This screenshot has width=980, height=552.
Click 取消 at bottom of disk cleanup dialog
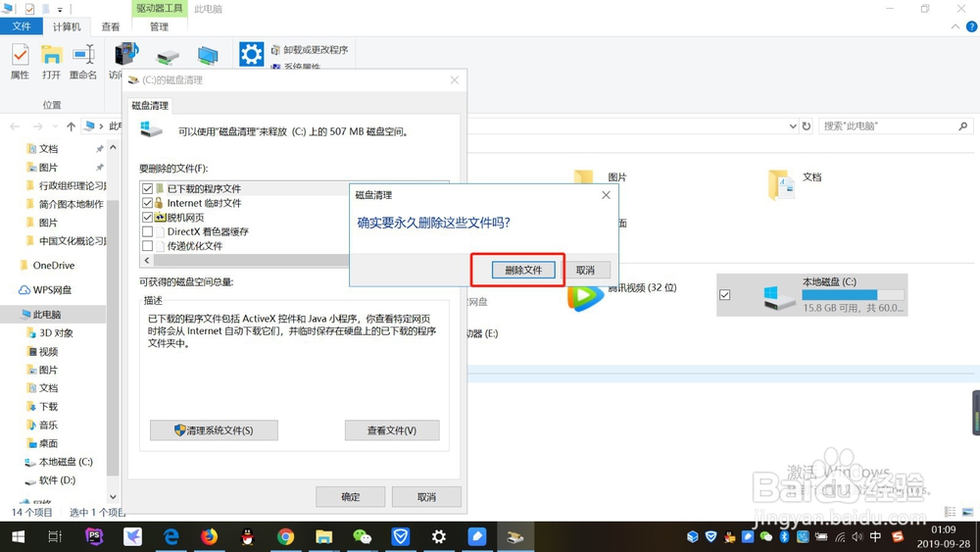pyautogui.click(x=426, y=497)
